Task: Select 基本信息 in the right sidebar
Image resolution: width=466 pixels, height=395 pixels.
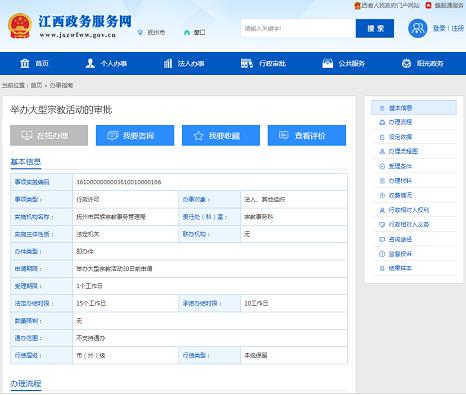Action: (x=414, y=108)
